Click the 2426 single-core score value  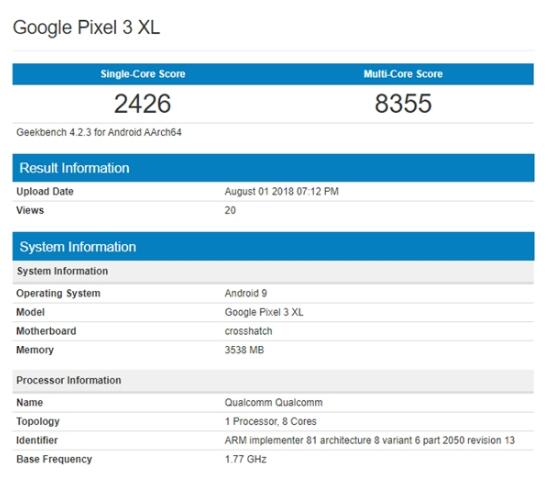coord(142,103)
